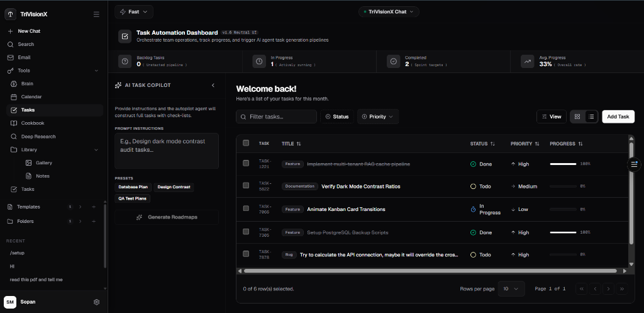Click the Avg. Progress trend icon
The width and height of the screenshot is (644, 313).
(x=528, y=61)
